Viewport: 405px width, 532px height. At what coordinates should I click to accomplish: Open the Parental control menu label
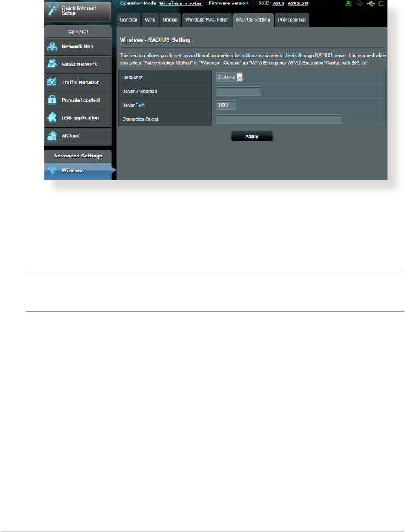click(81, 100)
